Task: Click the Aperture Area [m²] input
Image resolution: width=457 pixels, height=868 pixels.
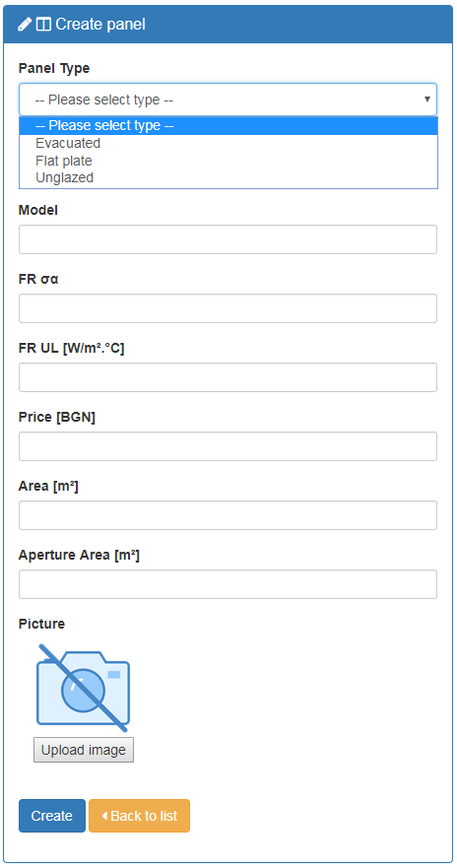Action: [x=228, y=584]
